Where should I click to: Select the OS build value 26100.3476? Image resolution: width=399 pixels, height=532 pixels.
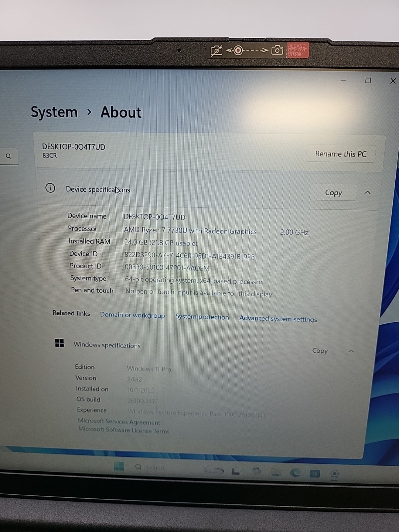(x=143, y=400)
